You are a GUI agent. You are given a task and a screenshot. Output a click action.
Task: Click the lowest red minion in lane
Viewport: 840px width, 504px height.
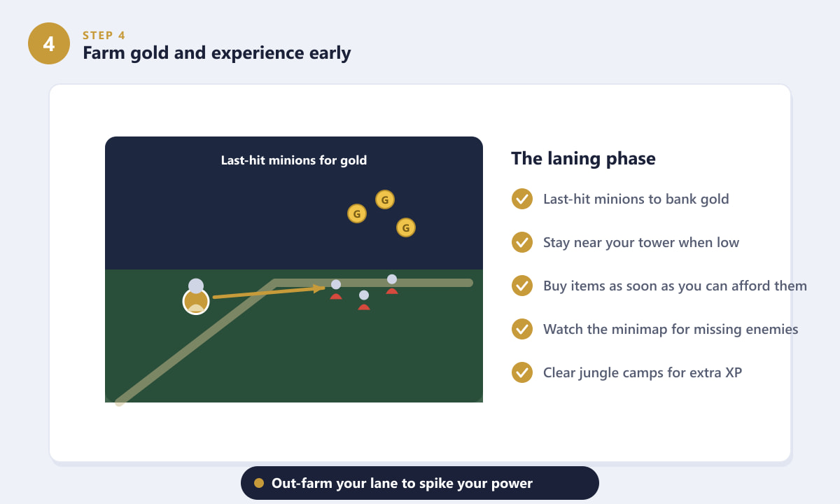click(x=364, y=302)
